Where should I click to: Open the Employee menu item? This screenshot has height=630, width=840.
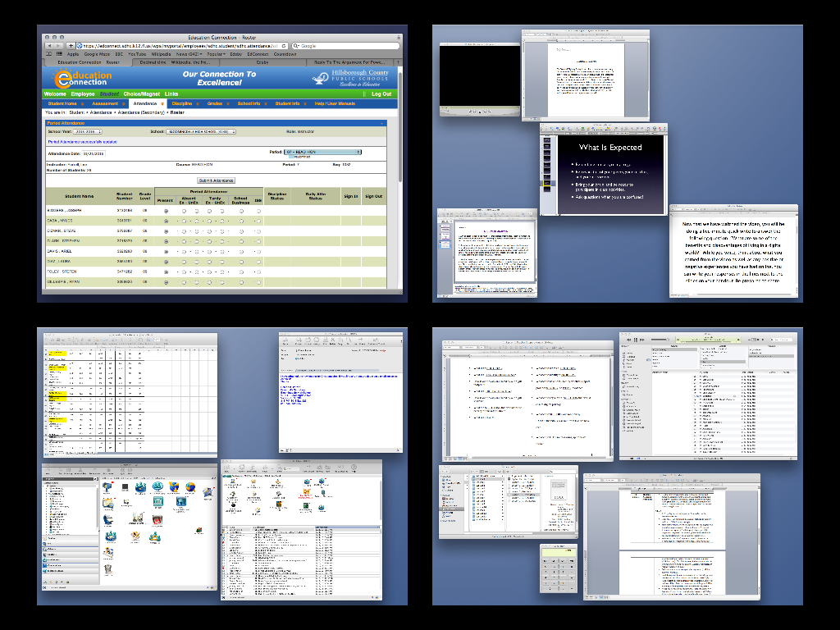(x=83, y=94)
